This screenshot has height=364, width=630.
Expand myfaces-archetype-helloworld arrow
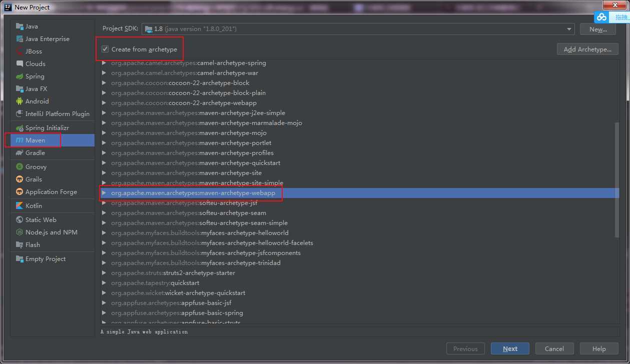(104, 233)
